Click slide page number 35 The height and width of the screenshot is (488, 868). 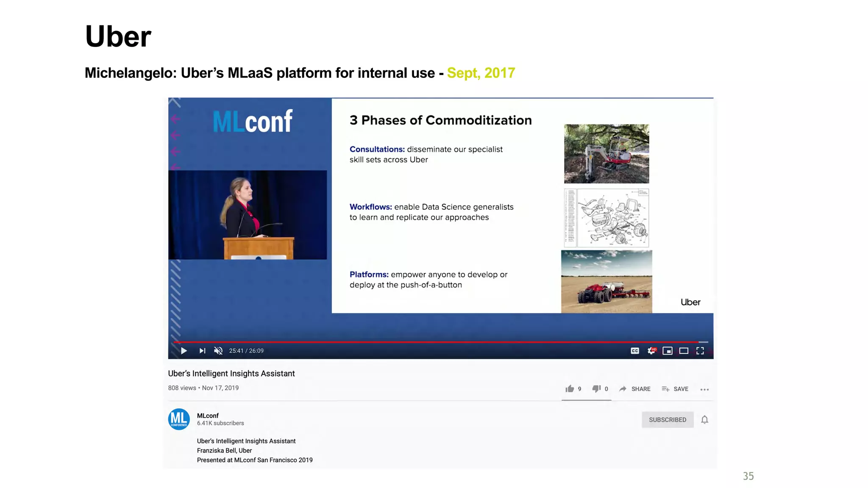coord(748,476)
